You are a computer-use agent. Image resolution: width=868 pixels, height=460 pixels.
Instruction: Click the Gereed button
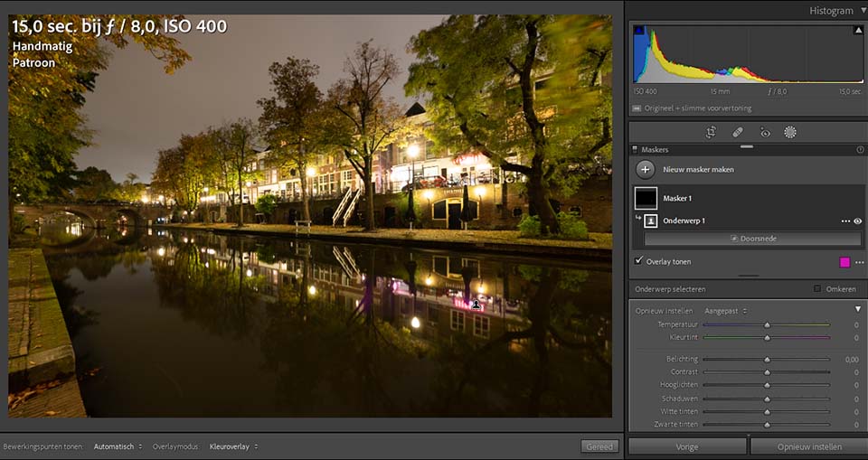[x=599, y=446]
